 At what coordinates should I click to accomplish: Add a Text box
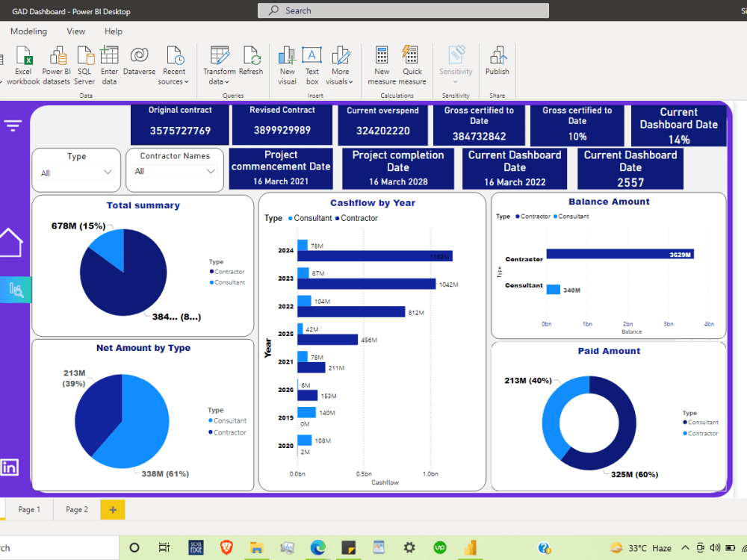[x=312, y=66]
